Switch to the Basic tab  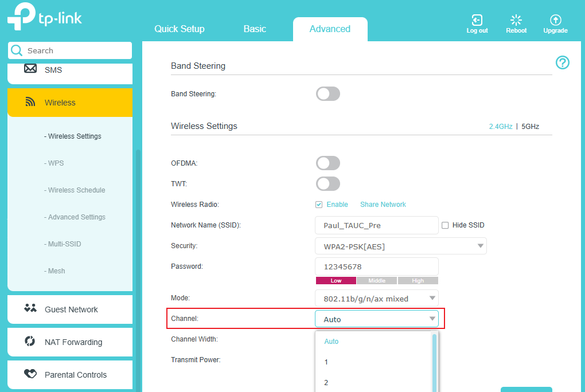coord(254,28)
